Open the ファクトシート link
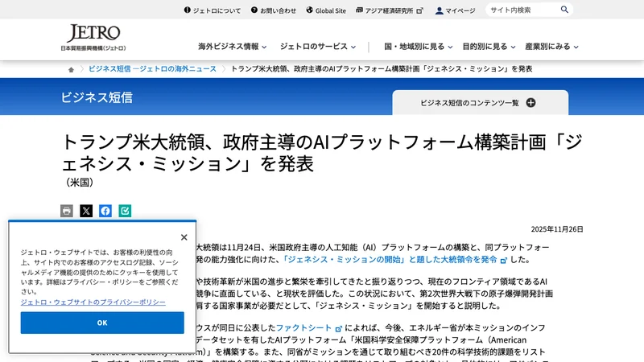The height and width of the screenshot is (362, 644). (x=308, y=328)
